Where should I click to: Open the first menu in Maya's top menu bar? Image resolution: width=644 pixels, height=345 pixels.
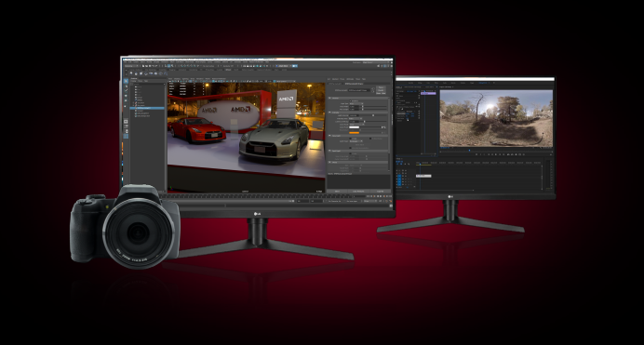[125, 62]
